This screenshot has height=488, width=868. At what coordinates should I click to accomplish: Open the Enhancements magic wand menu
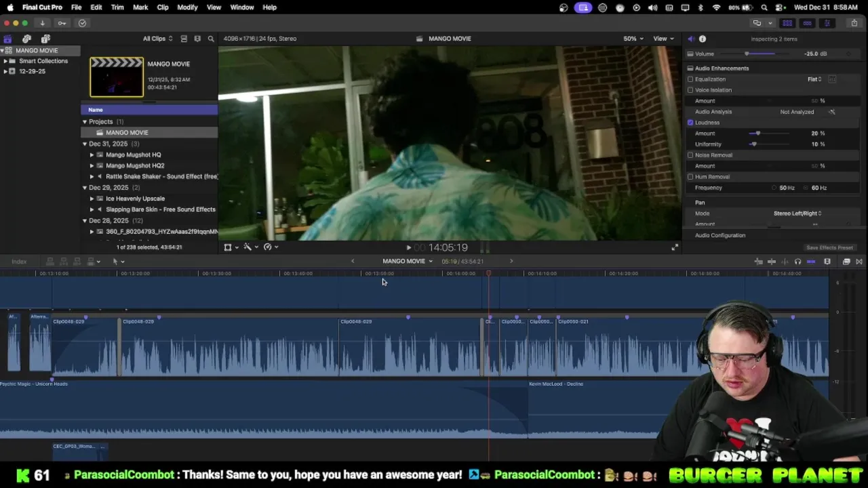pos(251,247)
